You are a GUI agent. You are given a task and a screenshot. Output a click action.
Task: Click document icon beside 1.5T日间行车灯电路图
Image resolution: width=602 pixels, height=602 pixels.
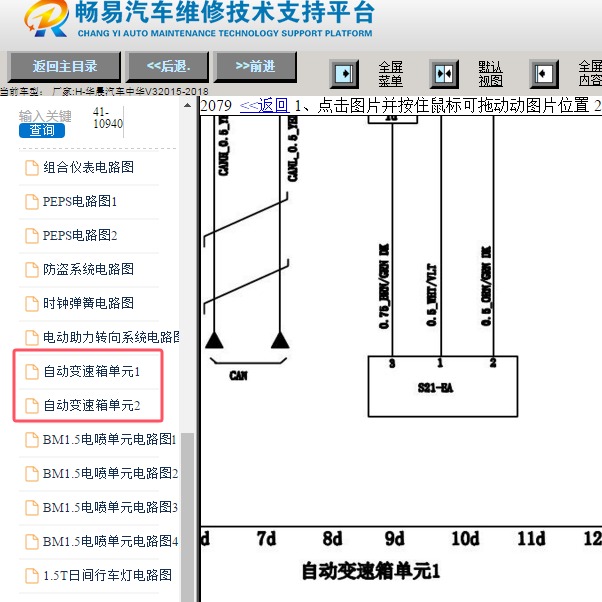click(x=32, y=576)
